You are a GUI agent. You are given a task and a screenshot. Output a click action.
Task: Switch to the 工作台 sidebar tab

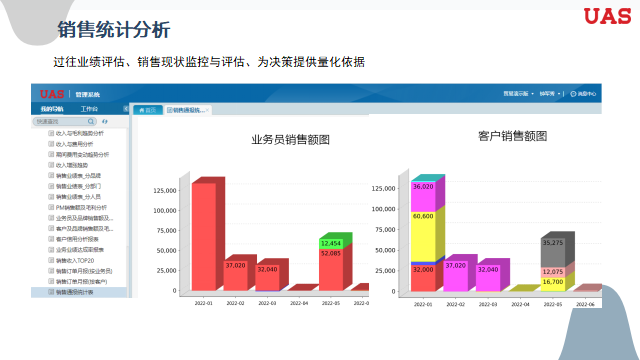89,109
